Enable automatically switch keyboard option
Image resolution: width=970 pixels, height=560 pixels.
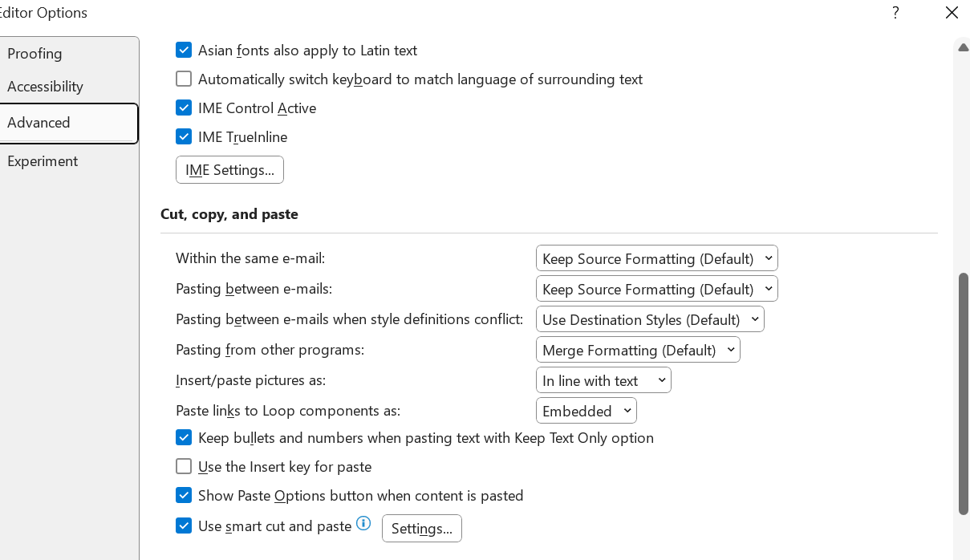point(184,79)
